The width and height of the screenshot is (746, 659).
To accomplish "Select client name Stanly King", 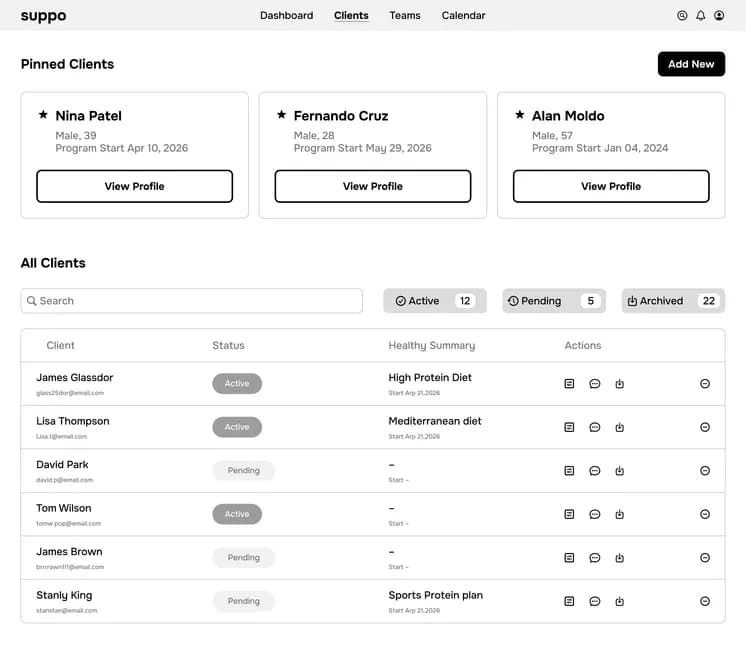I will point(64,595).
